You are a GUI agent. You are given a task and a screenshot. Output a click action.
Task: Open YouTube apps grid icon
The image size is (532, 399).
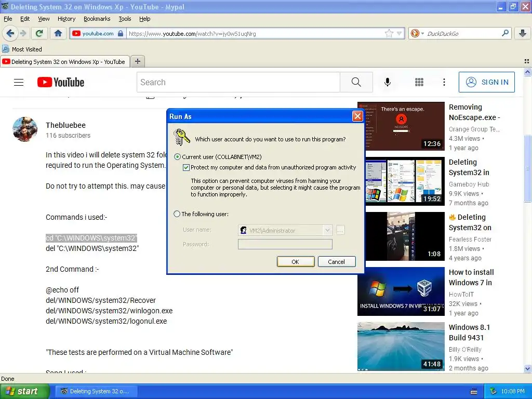(x=419, y=82)
